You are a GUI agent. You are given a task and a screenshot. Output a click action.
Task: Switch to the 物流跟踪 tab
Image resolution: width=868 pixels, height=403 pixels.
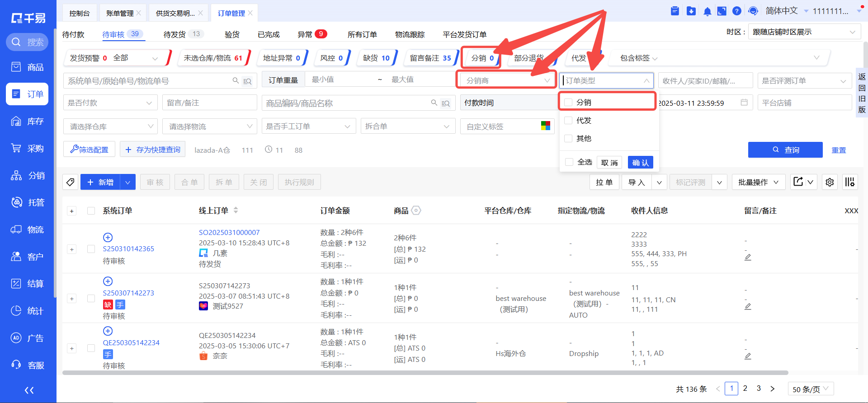[x=410, y=35]
